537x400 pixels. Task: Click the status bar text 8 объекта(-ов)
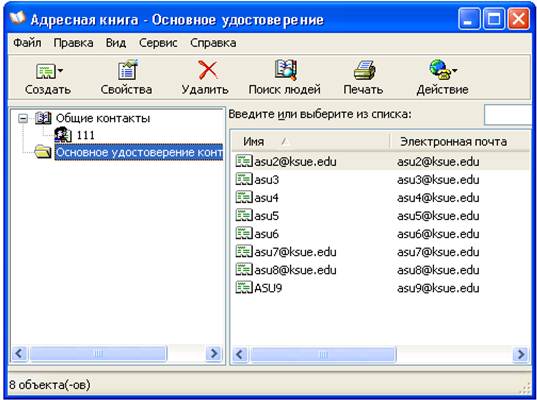[49, 385]
